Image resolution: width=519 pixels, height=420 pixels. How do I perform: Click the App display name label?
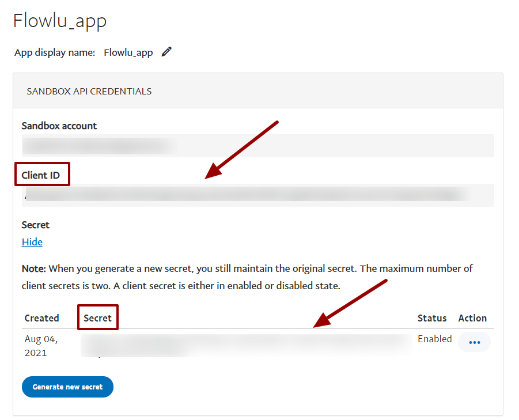point(55,52)
